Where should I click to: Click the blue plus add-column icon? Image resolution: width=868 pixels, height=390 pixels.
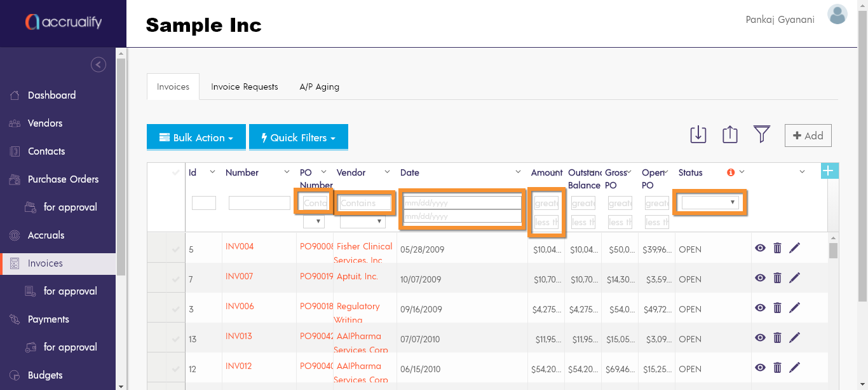click(830, 171)
